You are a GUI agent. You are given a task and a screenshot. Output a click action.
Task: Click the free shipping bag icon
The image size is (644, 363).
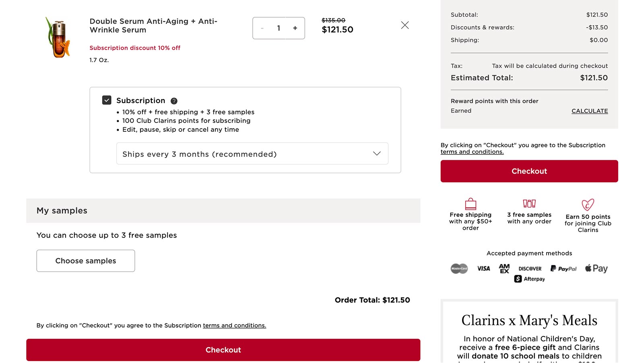(x=470, y=203)
